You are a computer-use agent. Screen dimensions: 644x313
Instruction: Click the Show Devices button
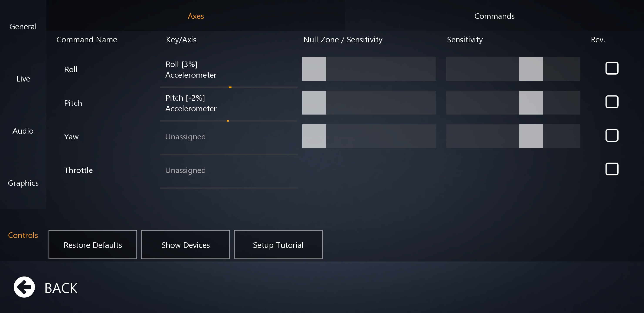[185, 245]
